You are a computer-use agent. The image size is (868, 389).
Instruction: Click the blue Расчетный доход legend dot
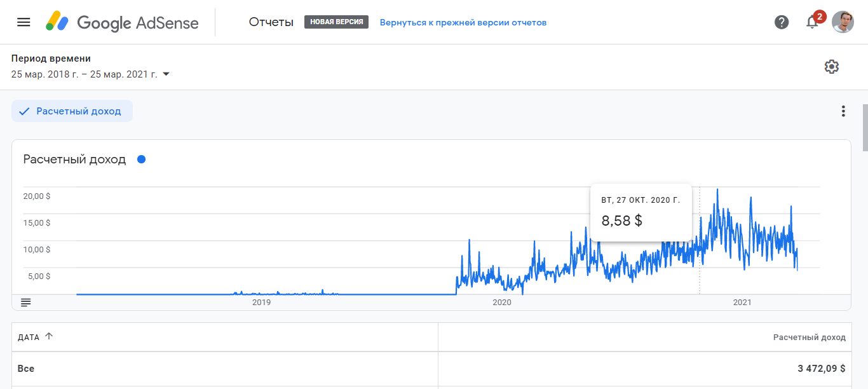click(x=141, y=160)
